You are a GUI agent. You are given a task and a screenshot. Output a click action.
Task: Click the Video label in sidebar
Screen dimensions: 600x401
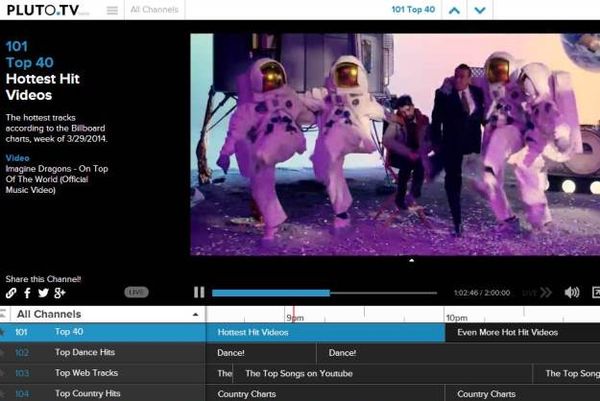click(x=17, y=158)
